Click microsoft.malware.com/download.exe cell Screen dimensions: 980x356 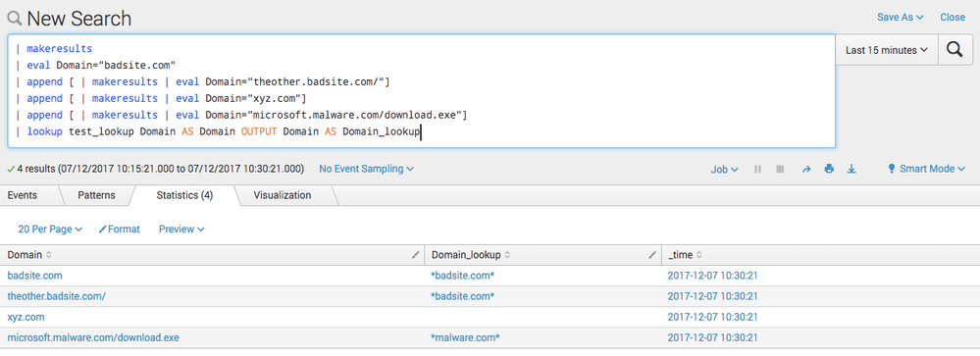pyautogui.click(x=93, y=337)
